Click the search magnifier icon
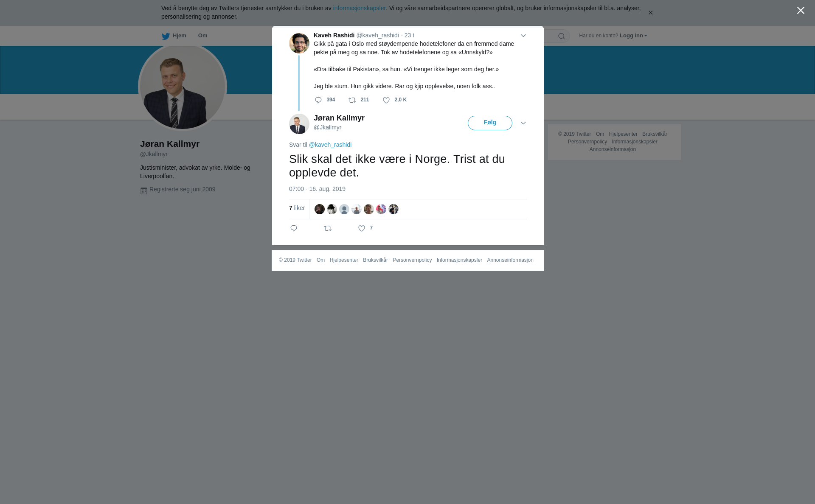 (562, 36)
